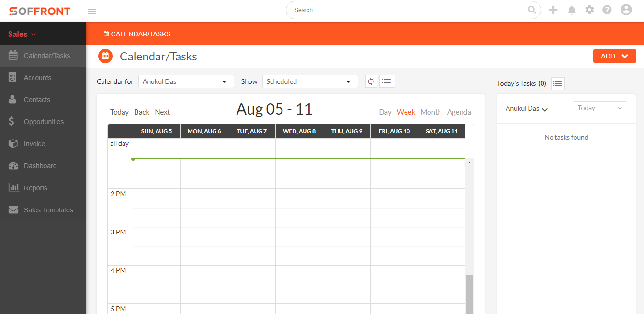
Task: Switch to Agenda view
Action: point(459,112)
